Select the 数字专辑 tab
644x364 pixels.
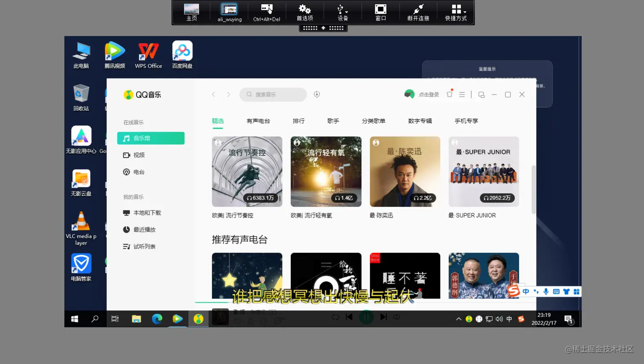coord(420,121)
